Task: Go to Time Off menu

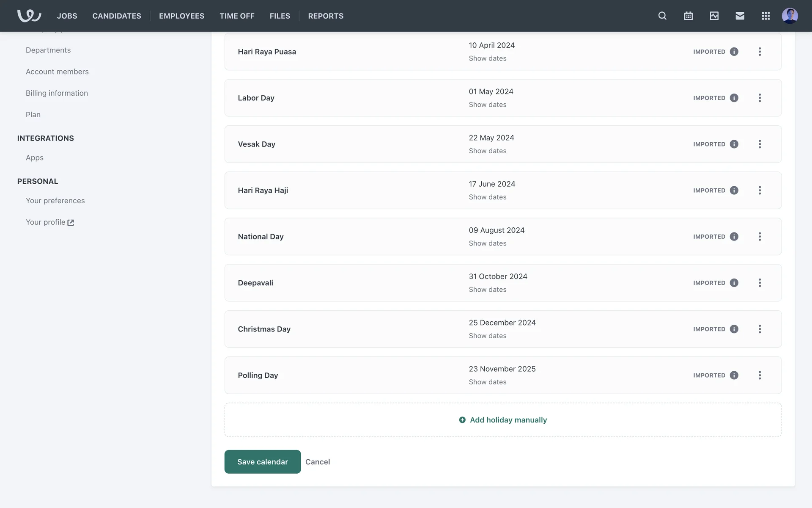Action: [x=237, y=16]
